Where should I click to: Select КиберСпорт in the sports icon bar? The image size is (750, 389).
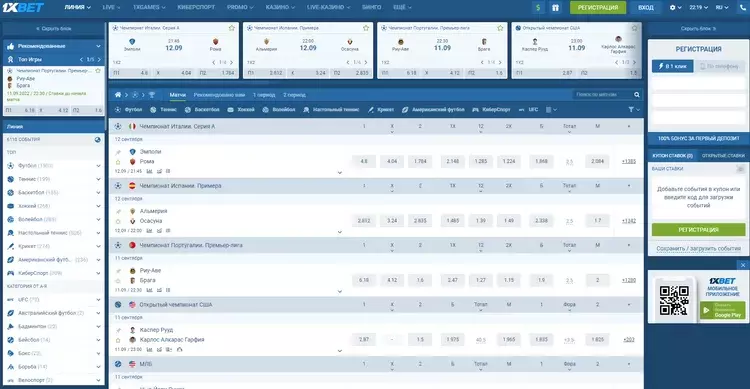pyautogui.click(x=491, y=110)
